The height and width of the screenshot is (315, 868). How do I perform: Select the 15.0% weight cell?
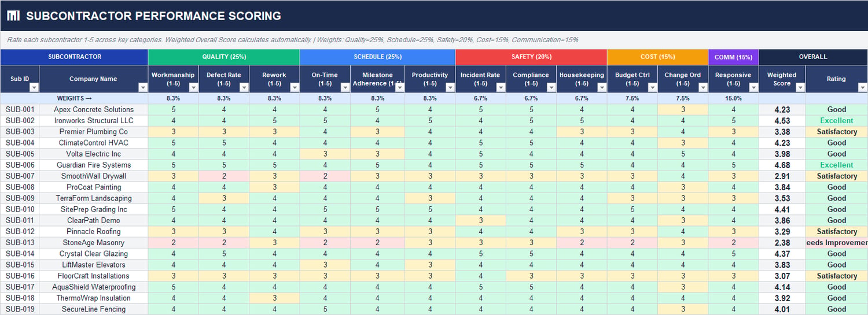coord(734,98)
